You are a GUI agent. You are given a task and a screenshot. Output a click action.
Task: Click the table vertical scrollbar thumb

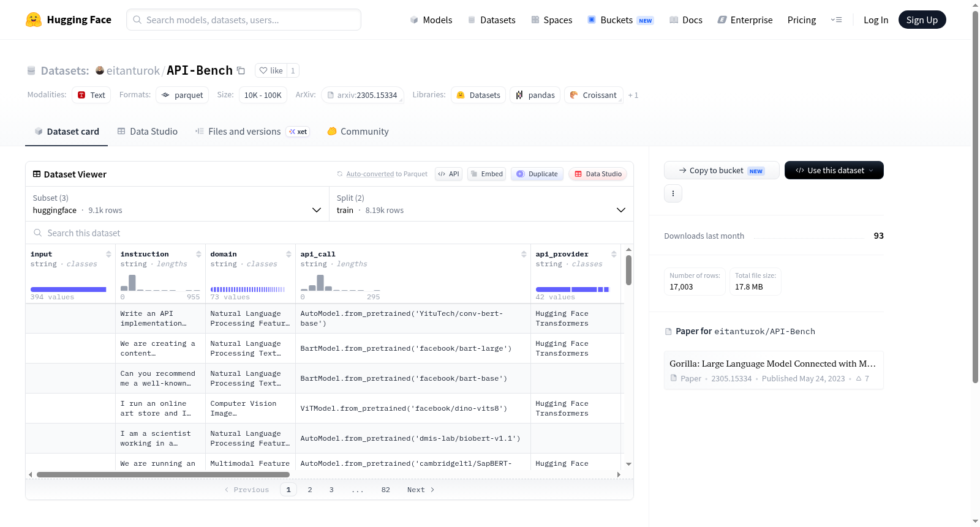click(x=628, y=270)
